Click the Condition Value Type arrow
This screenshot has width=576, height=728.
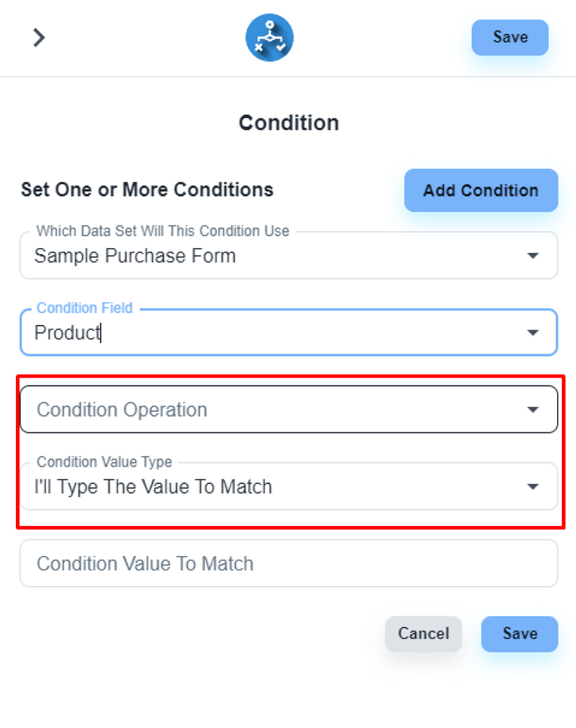click(532, 487)
